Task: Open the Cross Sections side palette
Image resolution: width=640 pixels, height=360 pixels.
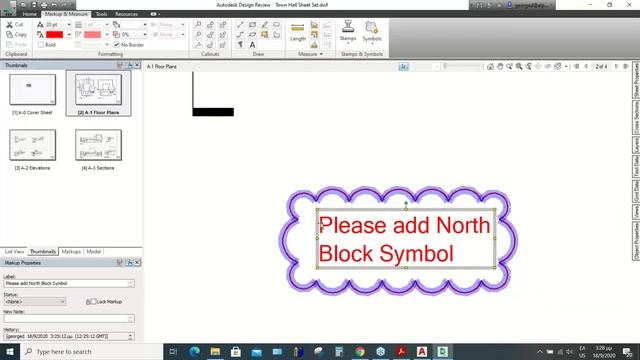Action: point(636,118)
